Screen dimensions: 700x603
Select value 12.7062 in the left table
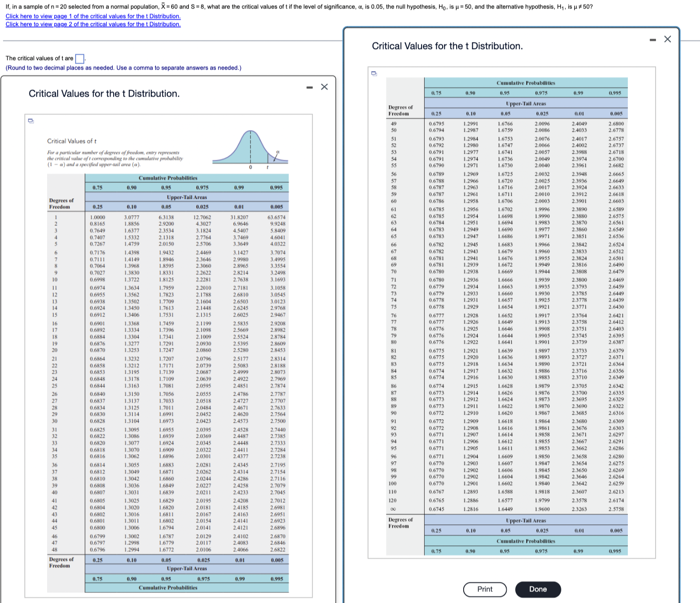tap(202, 217)
